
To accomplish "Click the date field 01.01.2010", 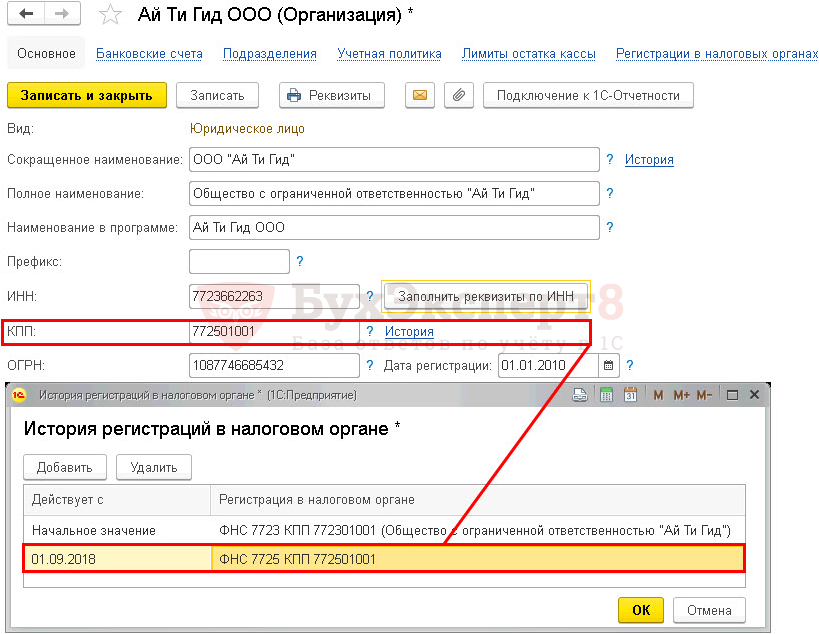I will (x=548, y=365).
